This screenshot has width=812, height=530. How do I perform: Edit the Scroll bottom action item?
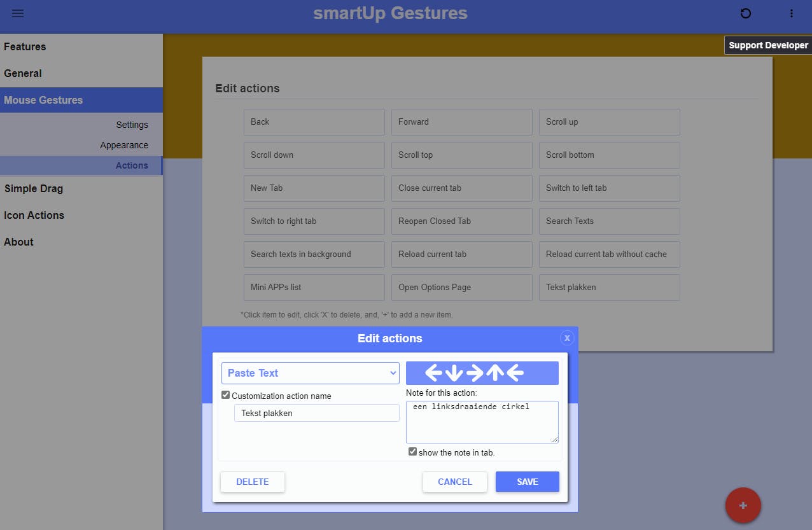[x=610, y=155]
